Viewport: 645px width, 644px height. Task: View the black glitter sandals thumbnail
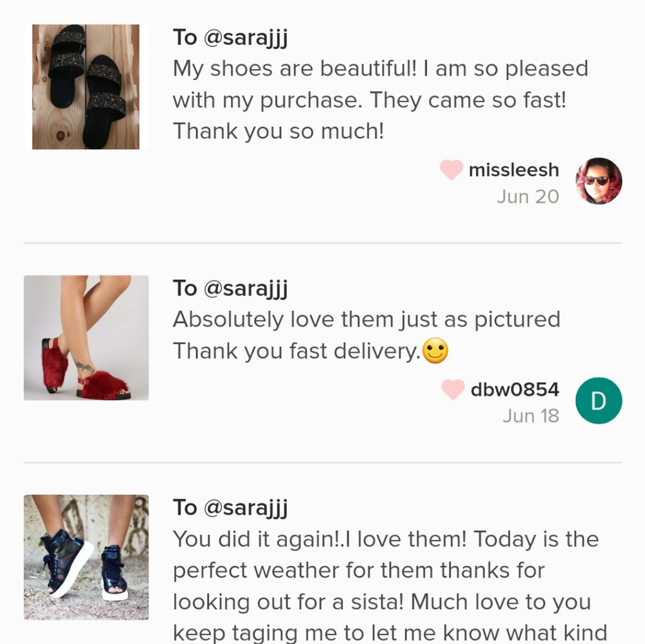(86, 87)
